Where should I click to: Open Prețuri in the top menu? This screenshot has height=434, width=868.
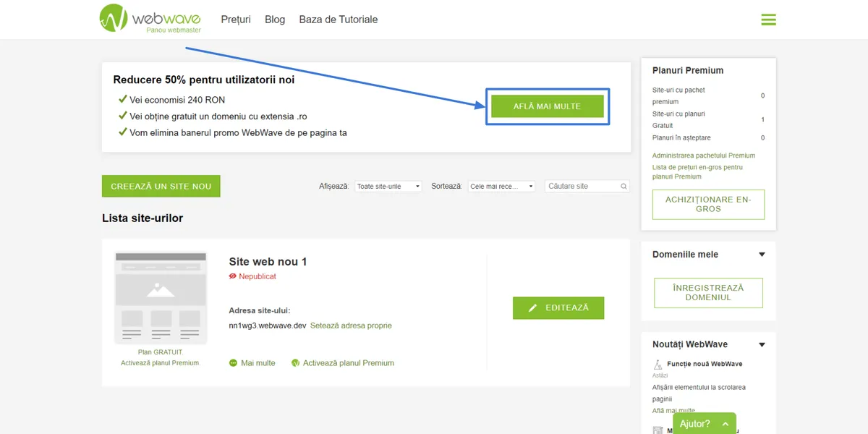236,20
